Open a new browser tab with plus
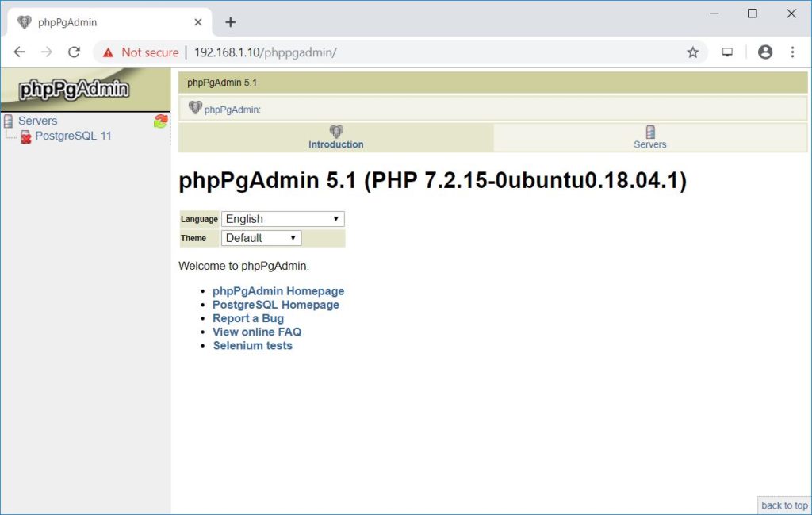812x515 pixels. pos(231,22)
